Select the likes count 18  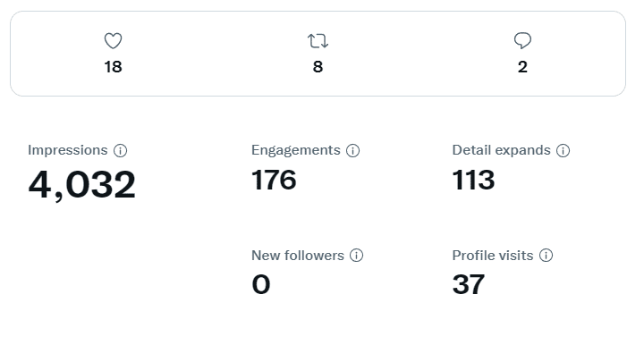point(113,67)
